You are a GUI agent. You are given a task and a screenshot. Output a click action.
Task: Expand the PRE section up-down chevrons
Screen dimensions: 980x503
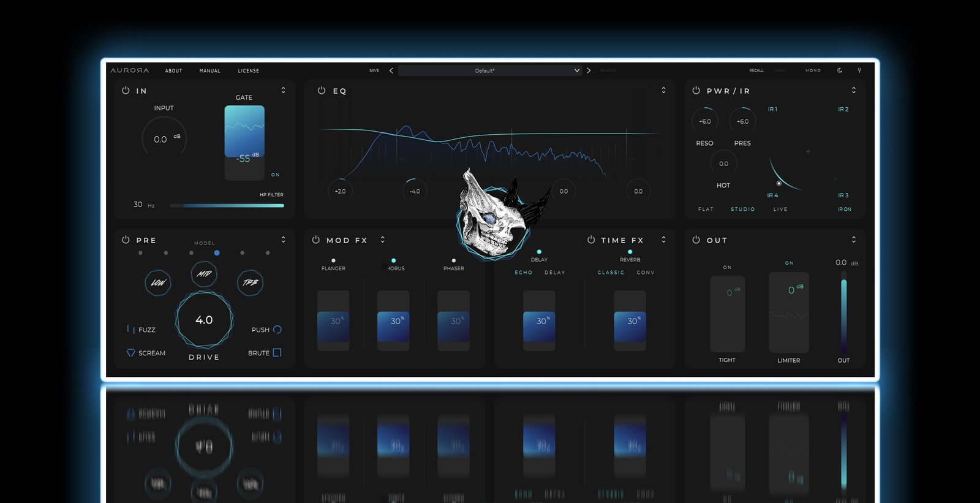283,240
